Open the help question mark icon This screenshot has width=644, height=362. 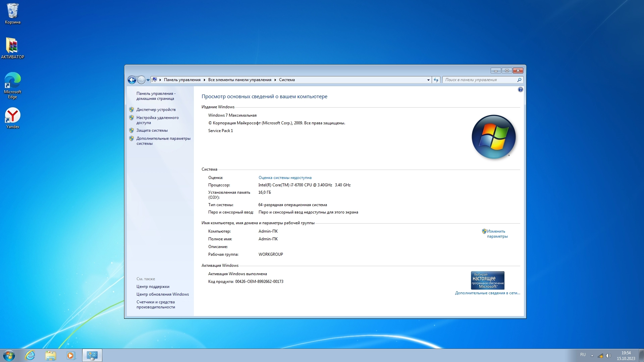pos(520,89)
